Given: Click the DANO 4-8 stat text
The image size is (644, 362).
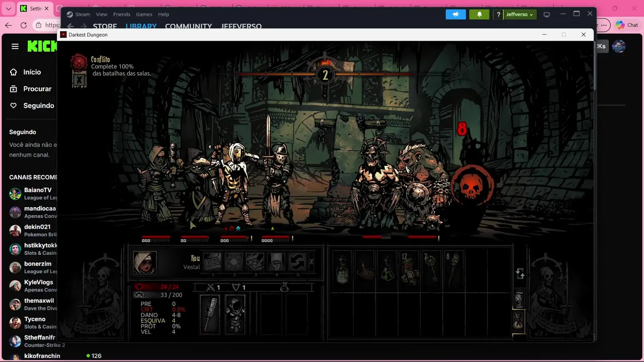Looking at the screenshot, I should click(x=160, y=315).
